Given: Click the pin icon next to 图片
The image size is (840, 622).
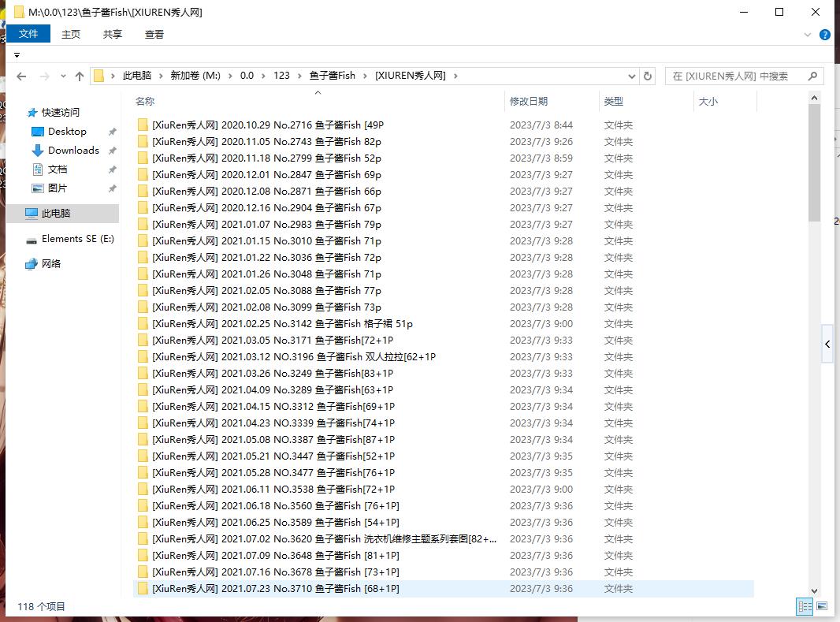Looking at the screenshot, I should point(112,188).
